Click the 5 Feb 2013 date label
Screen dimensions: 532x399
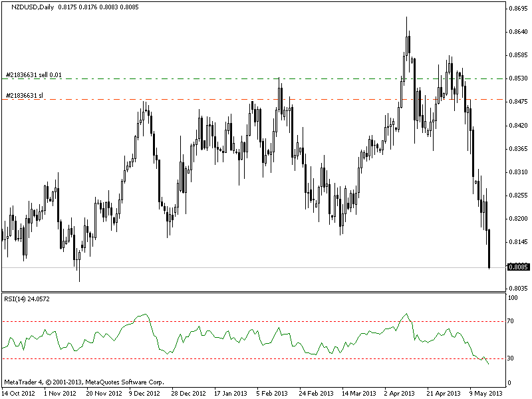click(272, 393)
